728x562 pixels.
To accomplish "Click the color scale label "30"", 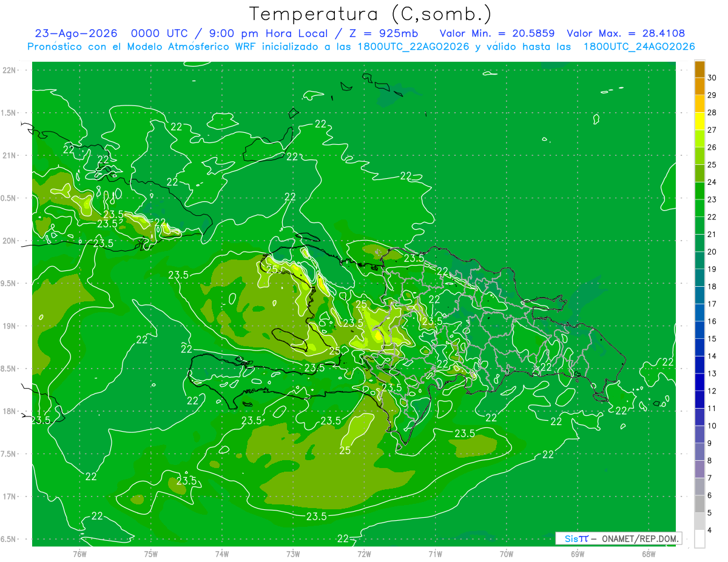I will pyautogui.click(x=712, y=78).
